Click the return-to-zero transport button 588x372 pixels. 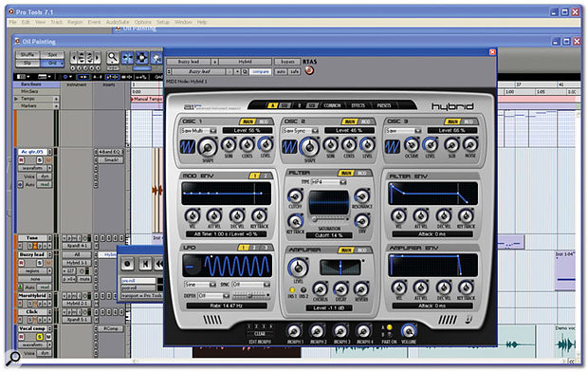[145, 264]
